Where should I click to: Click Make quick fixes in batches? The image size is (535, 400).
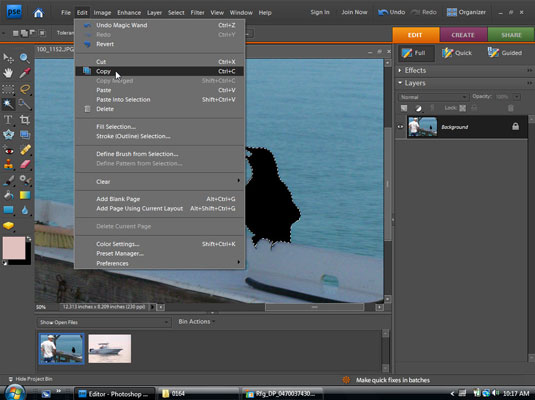(392, 380)
